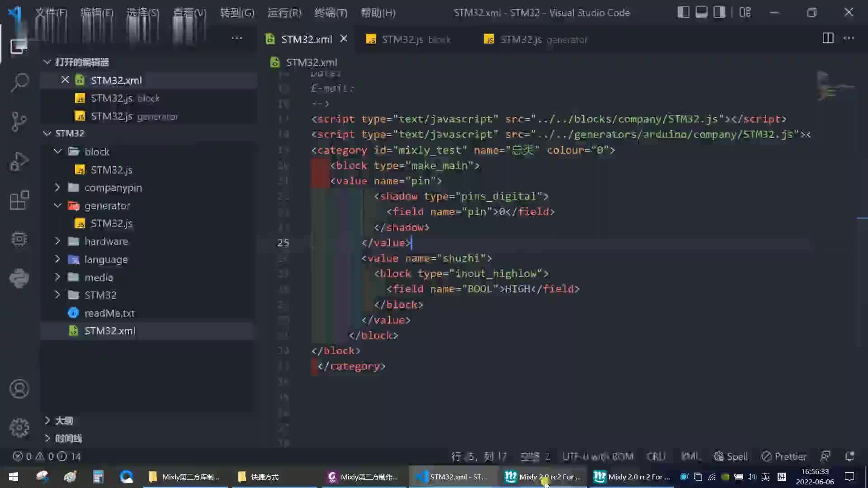Expand the 时间线 timeline section
This screenshot has height=488, width=868.
point(47,438)
